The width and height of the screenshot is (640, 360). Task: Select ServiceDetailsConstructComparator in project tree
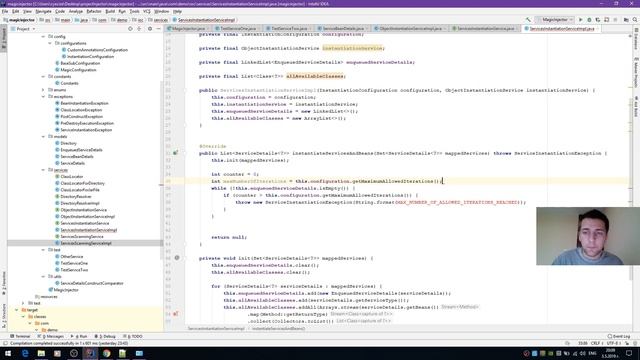(92, 283)
